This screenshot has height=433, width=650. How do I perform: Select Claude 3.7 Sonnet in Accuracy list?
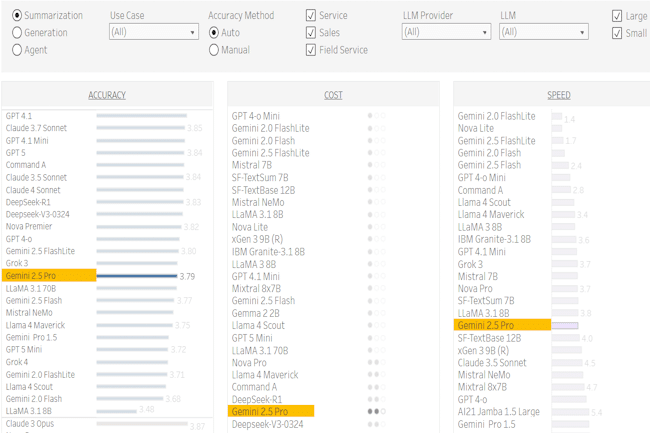click(36, 128)
